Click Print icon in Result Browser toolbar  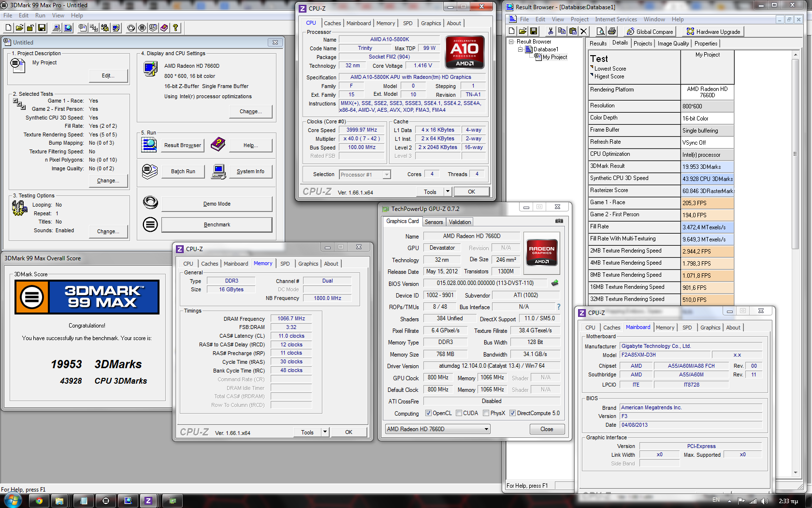[x=612, y=31]
